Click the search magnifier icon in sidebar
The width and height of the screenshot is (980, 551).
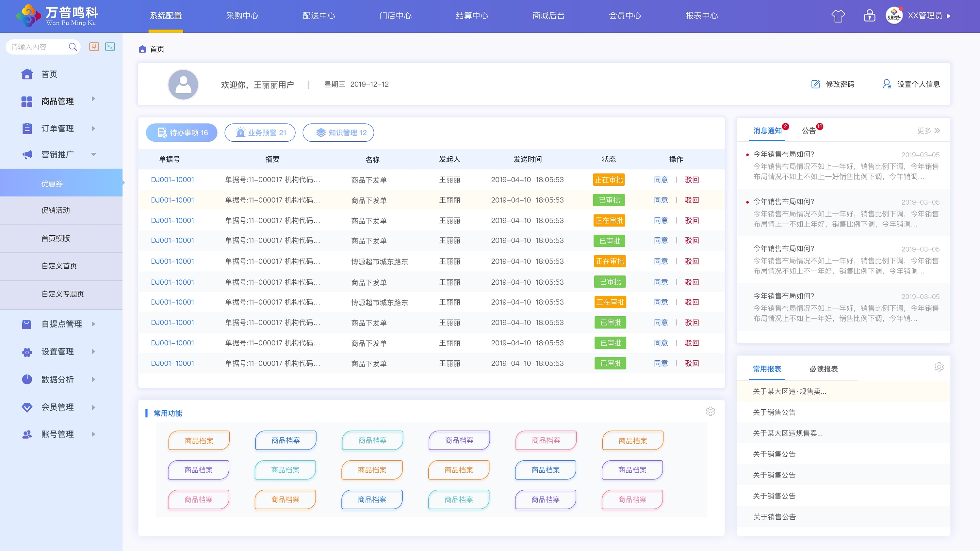[x=73, y=47]
